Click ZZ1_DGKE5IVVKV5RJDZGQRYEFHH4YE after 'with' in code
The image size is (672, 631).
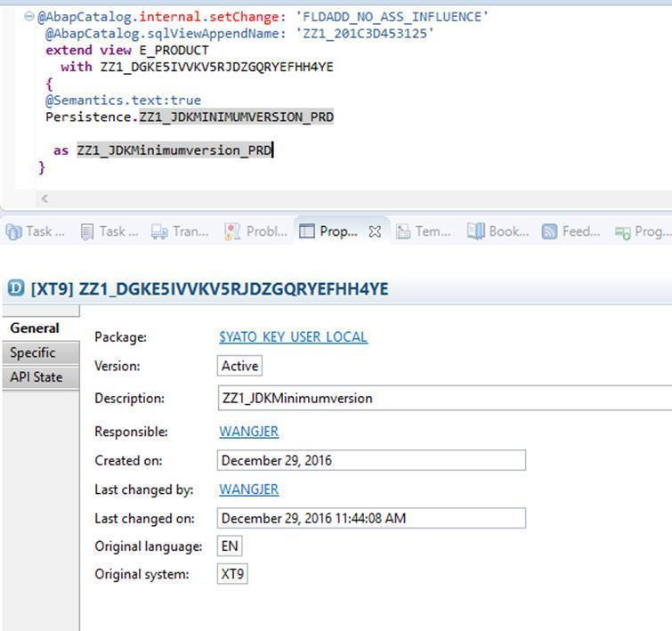(217, 67)
